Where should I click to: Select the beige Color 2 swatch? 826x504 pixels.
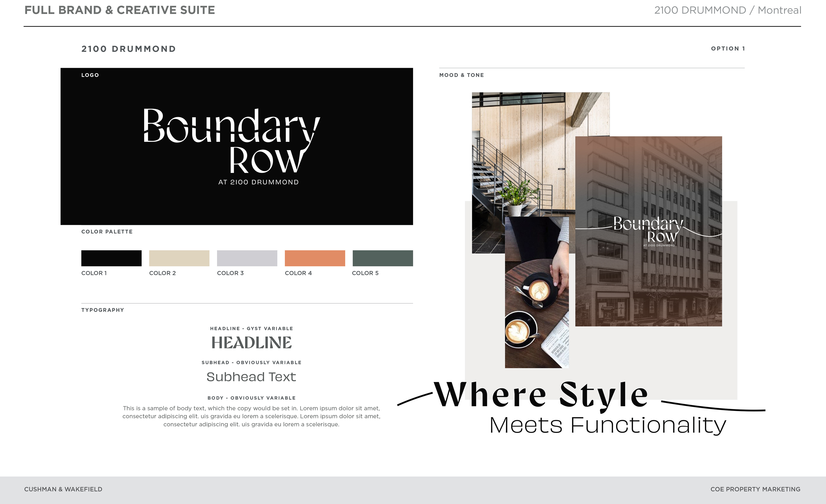click(179, 258)
